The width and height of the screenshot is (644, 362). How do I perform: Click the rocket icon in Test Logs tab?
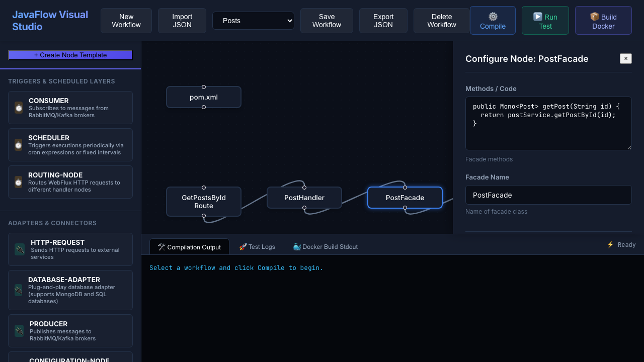243,246
